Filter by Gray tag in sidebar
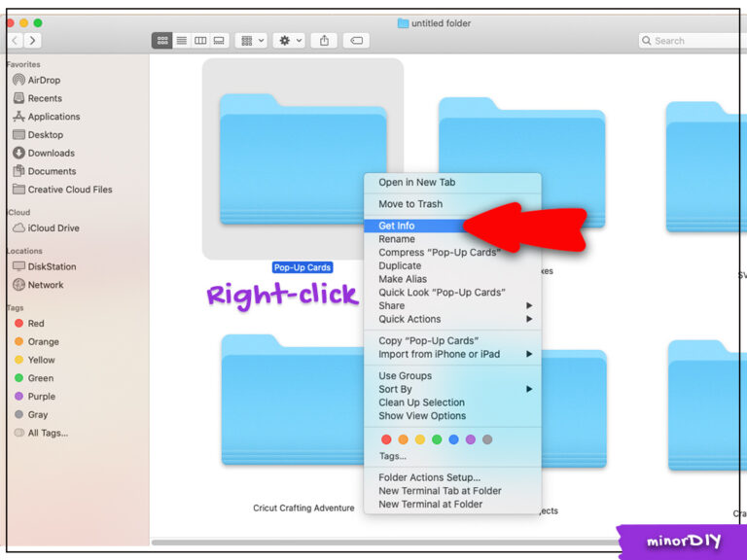The image size is (747, 560). tap(31, 414)
